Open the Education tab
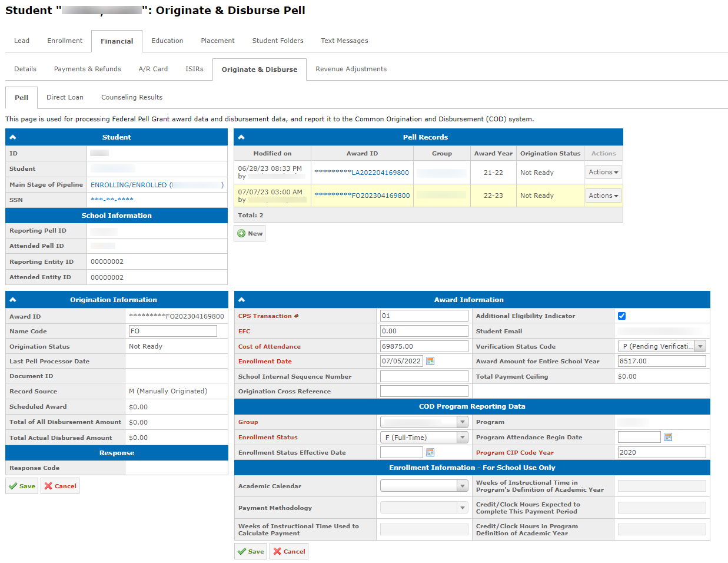This screenshot has height=563, width=728. pos(167,41)
